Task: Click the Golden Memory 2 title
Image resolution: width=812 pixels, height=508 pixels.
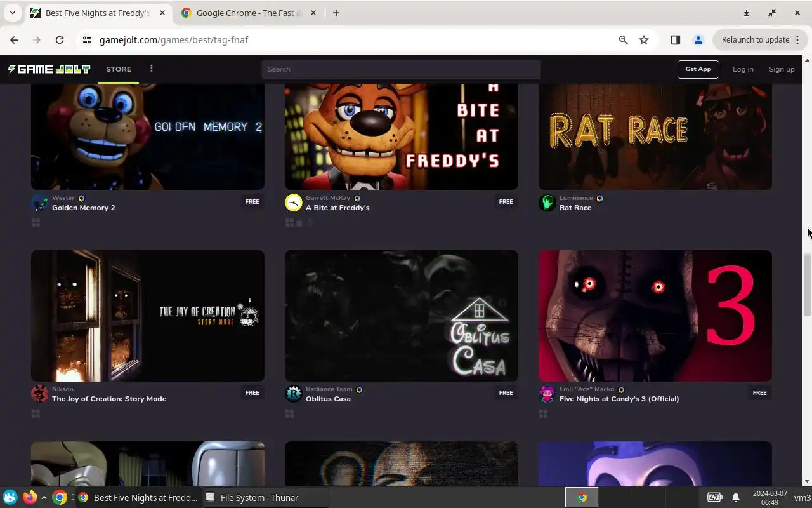Action: 84,208
